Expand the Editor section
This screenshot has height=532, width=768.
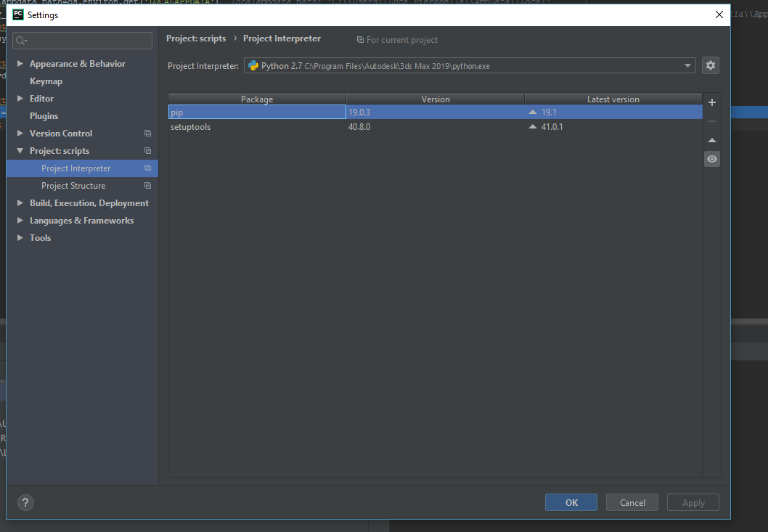pyautogui.click(x=20, y=99)
